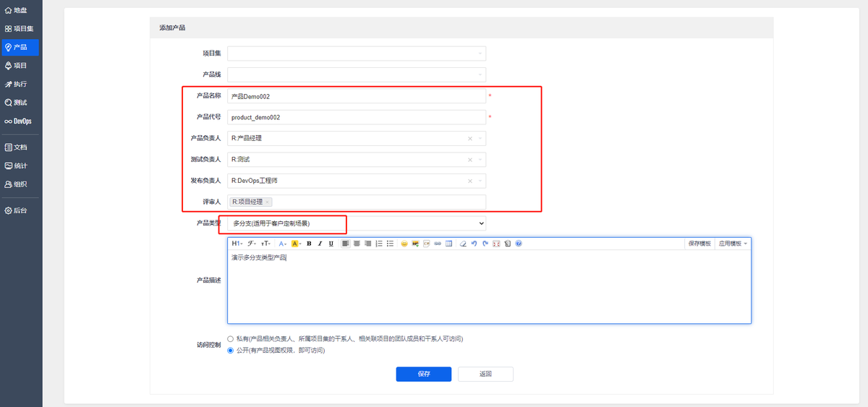Open 后台 admin in sidebar

click(20, 210)
